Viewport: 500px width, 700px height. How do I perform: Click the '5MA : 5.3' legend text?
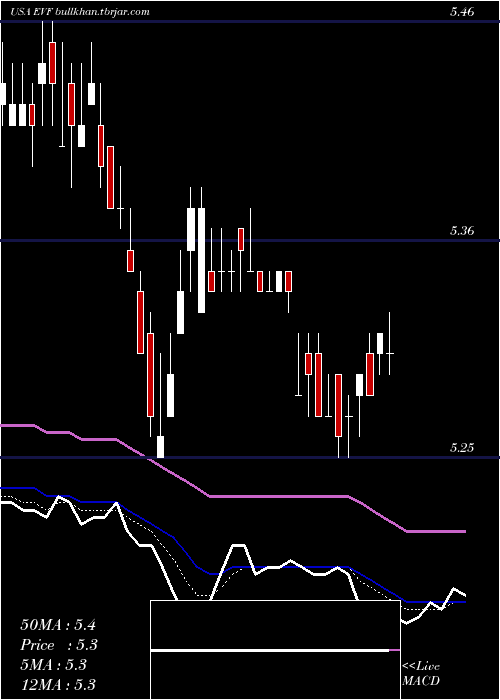[x=54, y=665]
